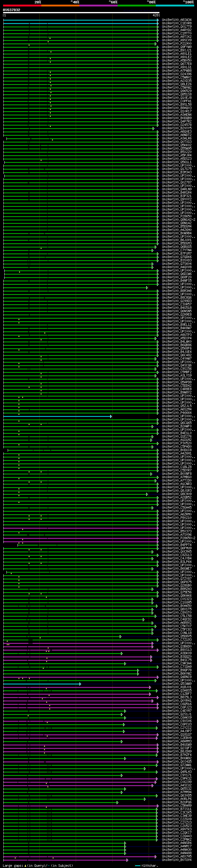
Task: Select hit label UniRef100_Q6CQ65
Action: 177,423
